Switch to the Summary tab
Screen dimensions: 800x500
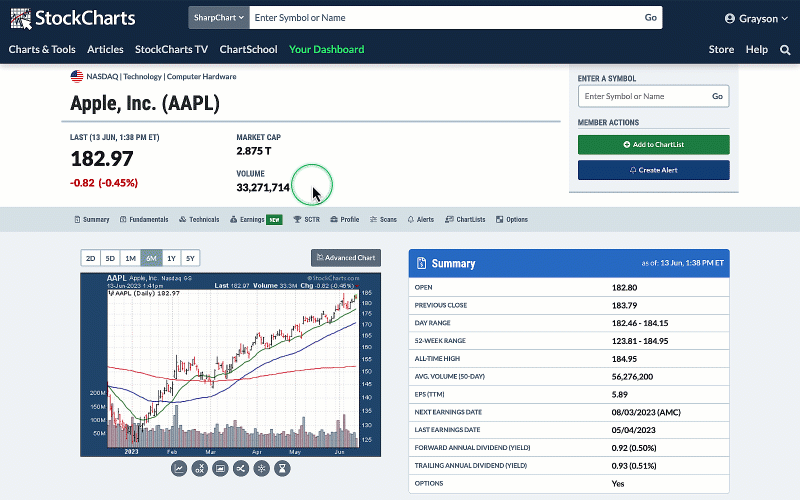[92, 219]
